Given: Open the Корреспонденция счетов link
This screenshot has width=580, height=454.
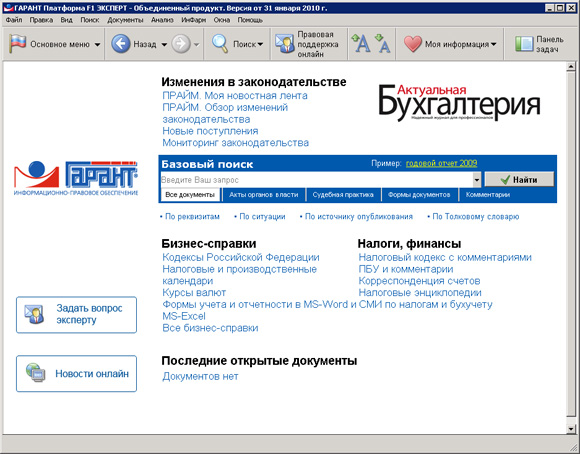Looking at the screenshot, I should (419, 281).
